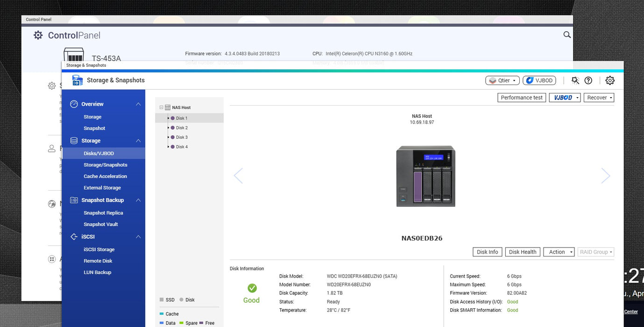Open Storage under Overview
Screen dimensions: 644x327
click(x=92, y=117)
